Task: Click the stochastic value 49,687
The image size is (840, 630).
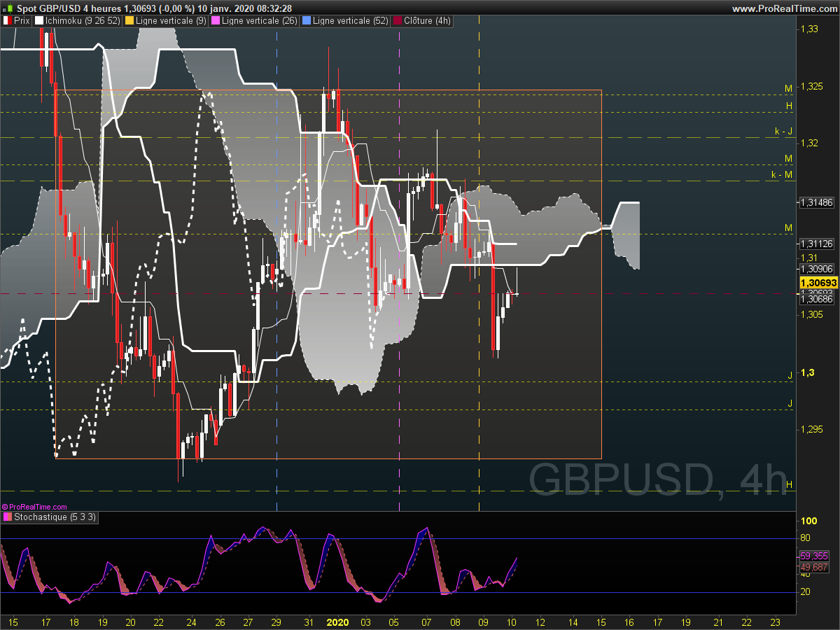Action: [x=813, y=567]
